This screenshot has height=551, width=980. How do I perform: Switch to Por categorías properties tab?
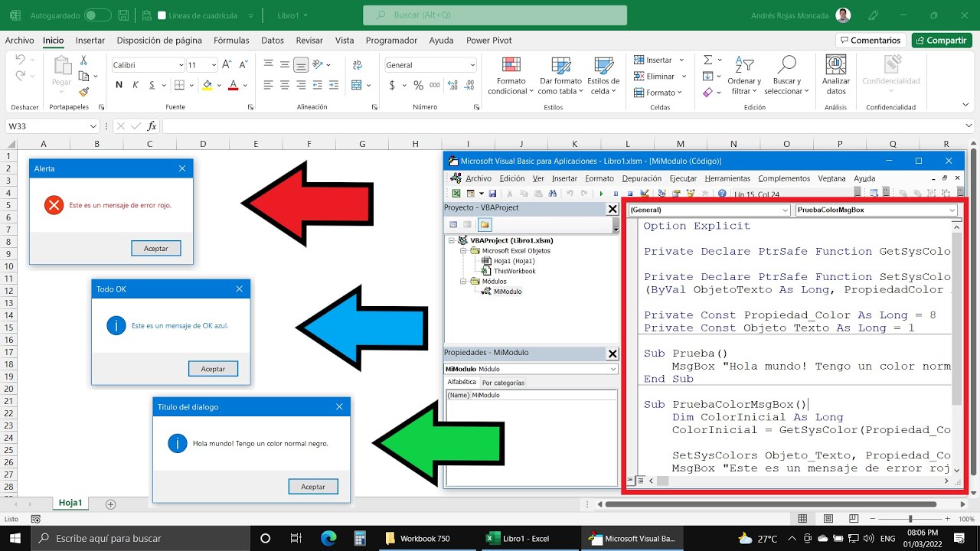point(503,383)
